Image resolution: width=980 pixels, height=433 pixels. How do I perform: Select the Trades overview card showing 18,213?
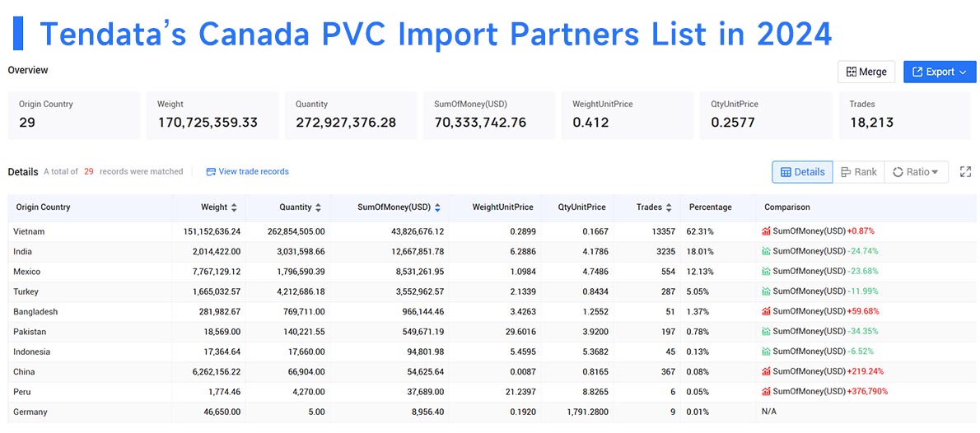pyautogui.click(x=904, y=115)
